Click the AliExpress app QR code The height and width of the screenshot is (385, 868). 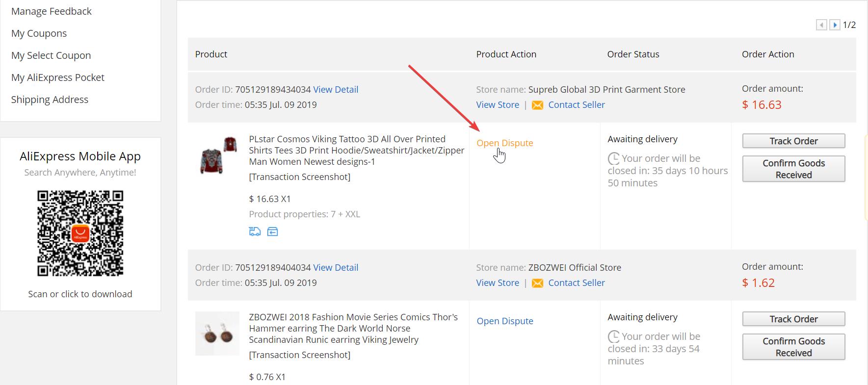click(x=80, y=233)
